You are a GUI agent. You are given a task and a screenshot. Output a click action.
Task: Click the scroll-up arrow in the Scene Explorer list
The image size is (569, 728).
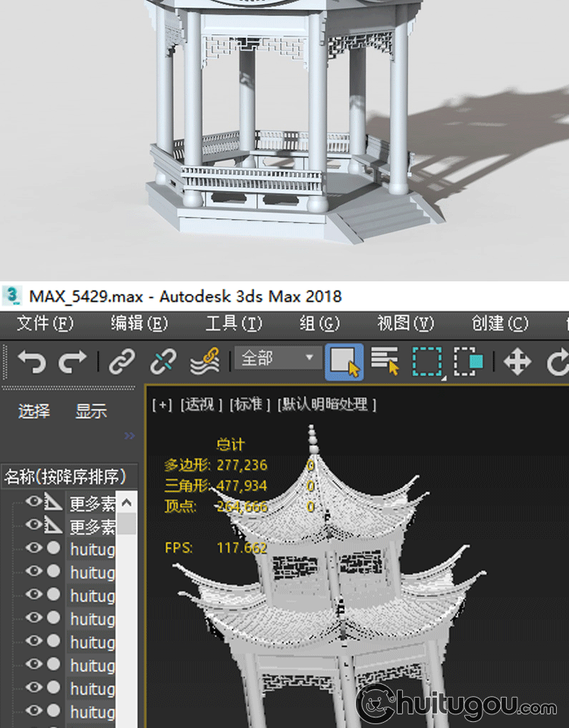[127, 502]
